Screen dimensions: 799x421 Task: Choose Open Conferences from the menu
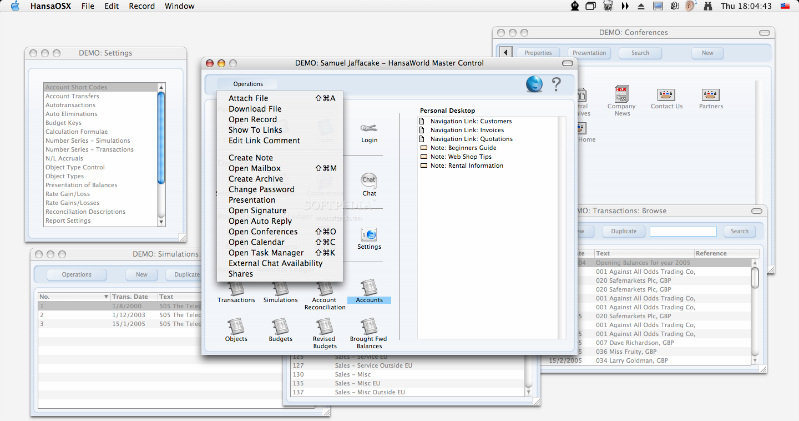[280, 231]
